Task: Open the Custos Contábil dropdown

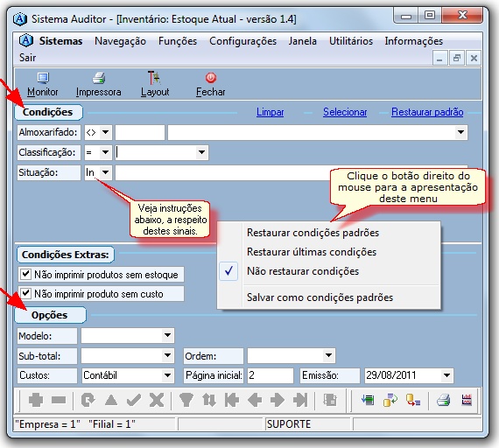Action: click(167, 375)
